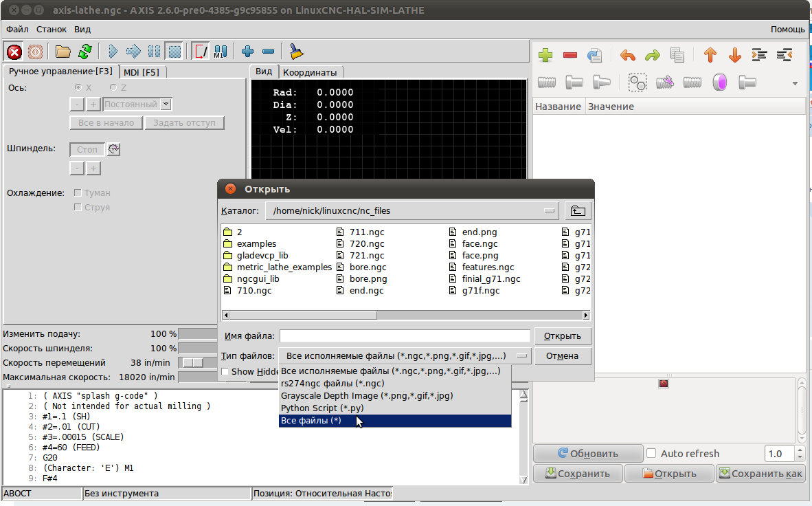Screen dimensions: 812x506
Task: Select the purple disc facing icon
Action: point(720,82)
